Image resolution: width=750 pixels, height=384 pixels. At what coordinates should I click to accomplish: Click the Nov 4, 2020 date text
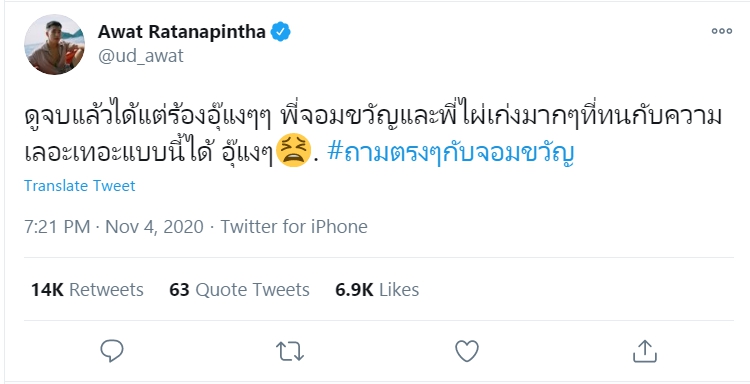click(x=154, y=226)
